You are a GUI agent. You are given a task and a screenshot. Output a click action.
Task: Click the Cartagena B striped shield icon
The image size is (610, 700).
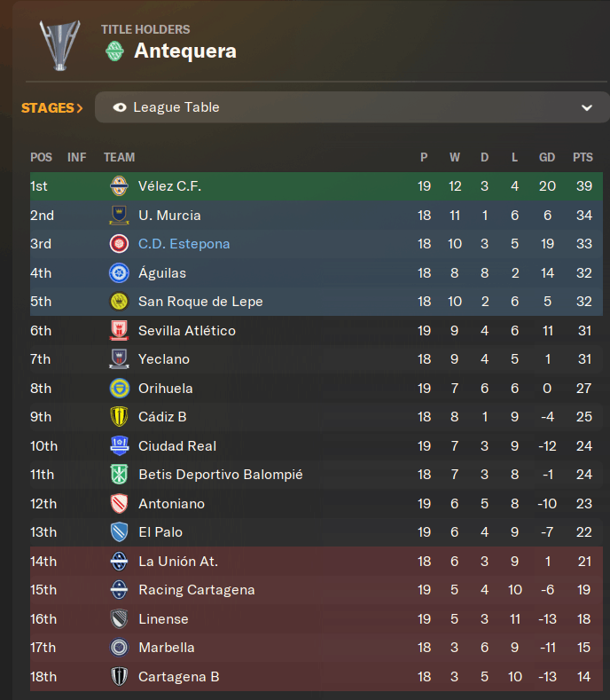click(x=119, y=676)
